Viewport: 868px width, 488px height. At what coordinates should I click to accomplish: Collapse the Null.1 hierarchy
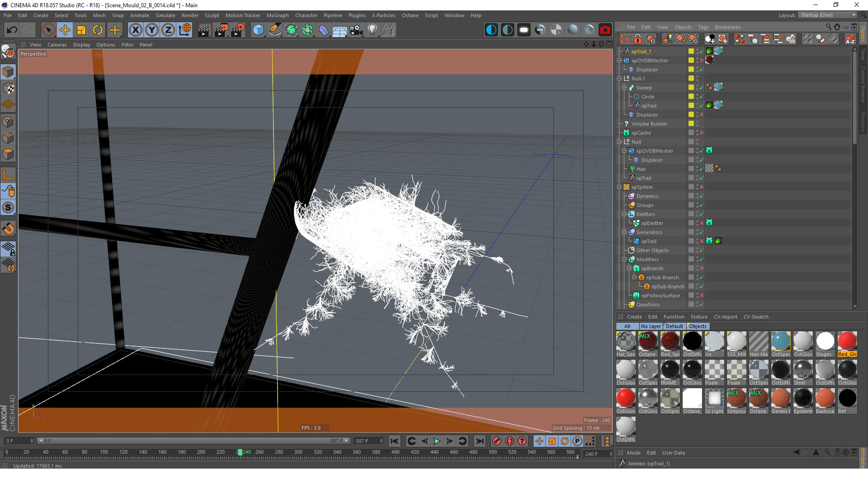[619, 79]
